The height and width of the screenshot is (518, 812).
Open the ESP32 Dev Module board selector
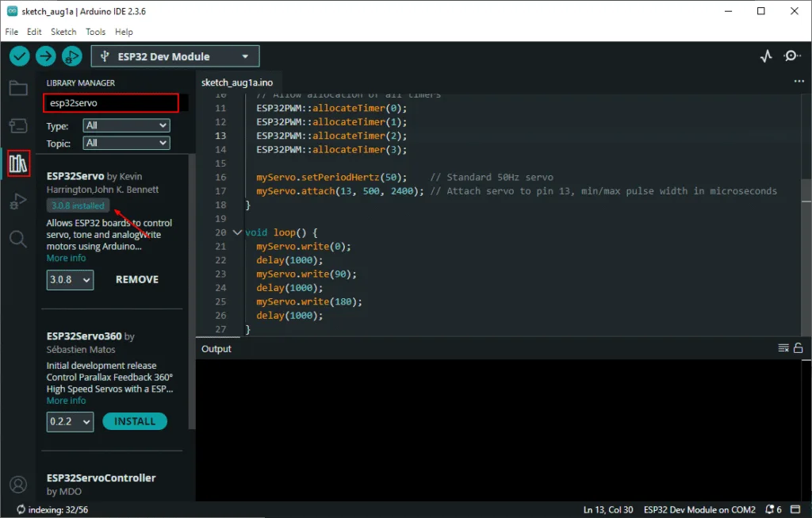point(175,56)
